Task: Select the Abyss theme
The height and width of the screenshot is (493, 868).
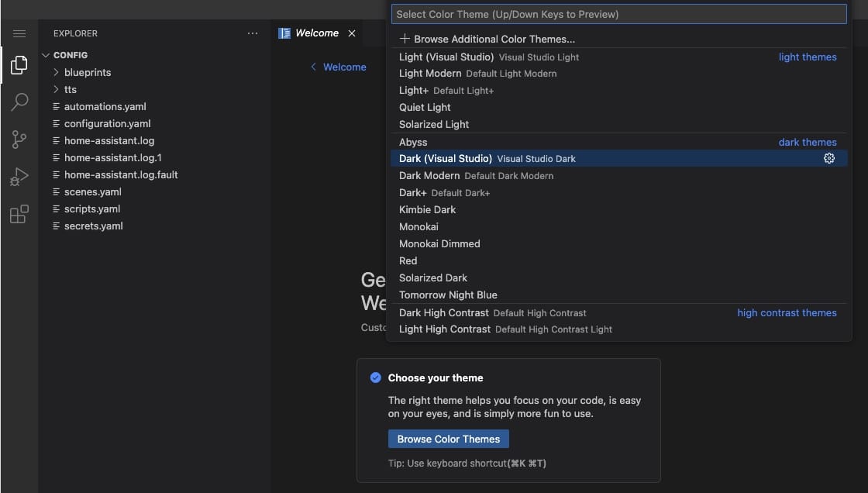Action: tap(619, 143)
